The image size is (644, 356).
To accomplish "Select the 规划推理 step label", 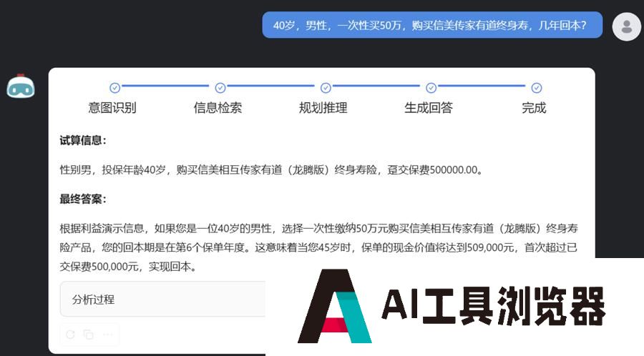I will 323,108.
